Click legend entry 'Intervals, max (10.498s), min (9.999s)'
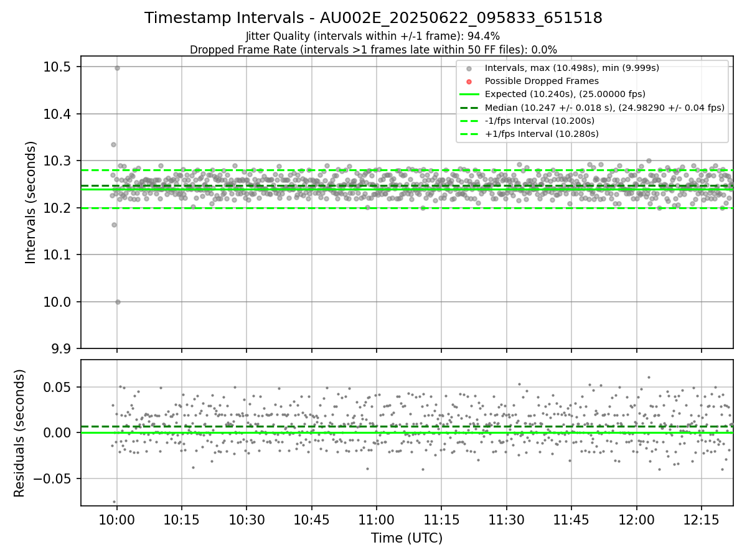The height and width of the screenshot is (560, 747). (571, 68)
